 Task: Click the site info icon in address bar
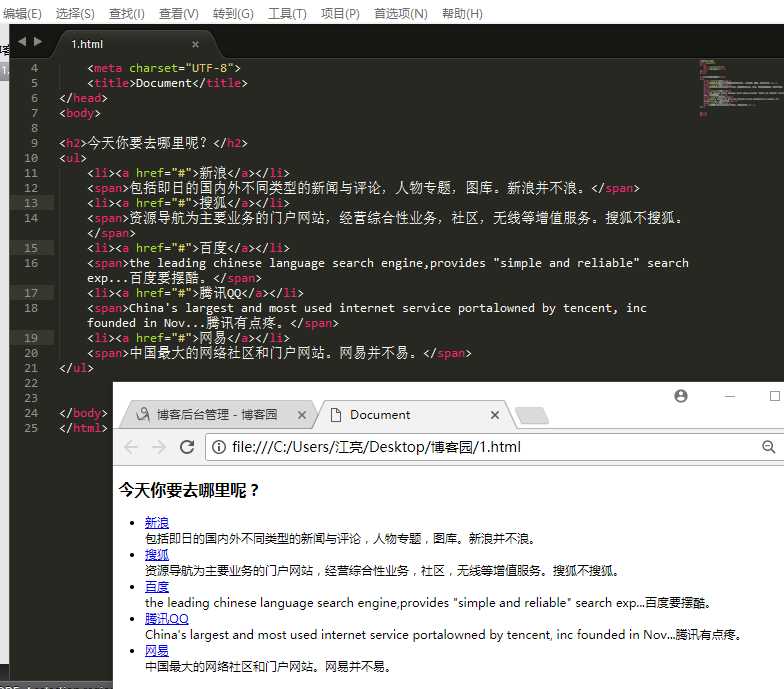pyautogui.click(x=218, y=446)
